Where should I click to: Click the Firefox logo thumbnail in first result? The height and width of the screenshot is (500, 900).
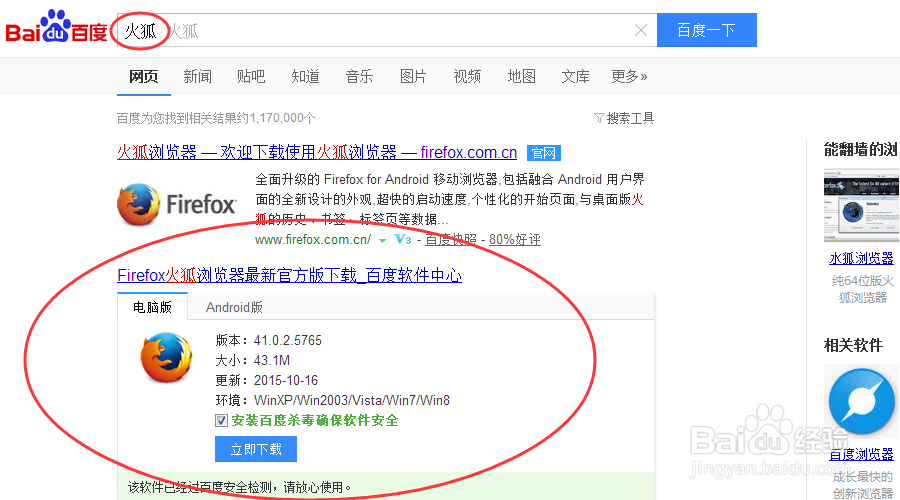pos(177,204)
